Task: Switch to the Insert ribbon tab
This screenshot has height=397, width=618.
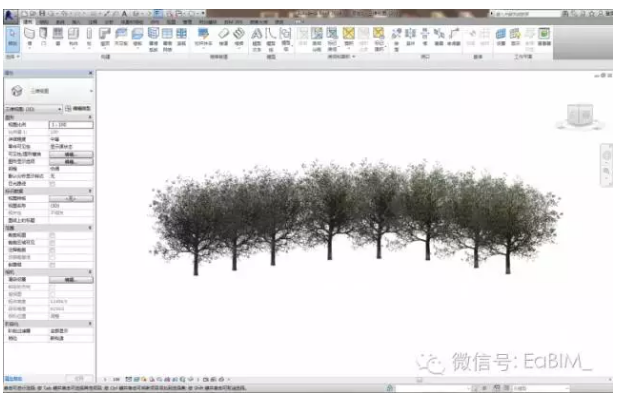Action: tap(76, 22)
